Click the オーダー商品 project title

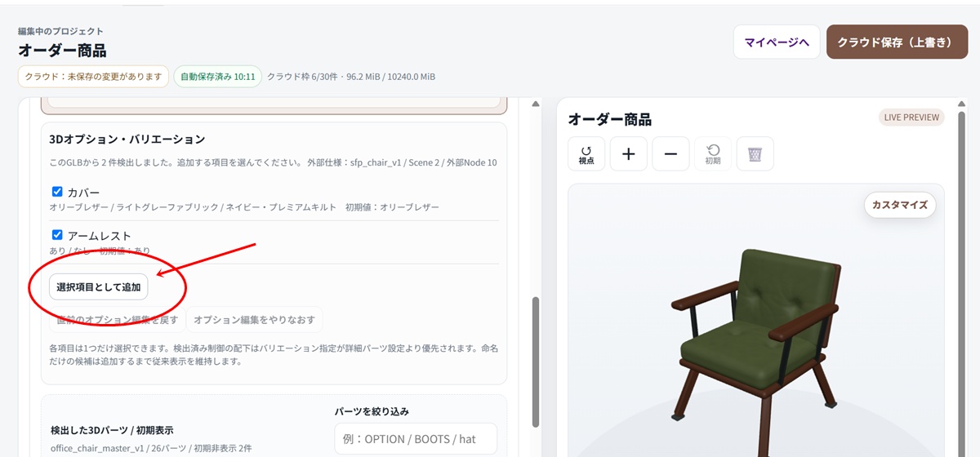62,51
